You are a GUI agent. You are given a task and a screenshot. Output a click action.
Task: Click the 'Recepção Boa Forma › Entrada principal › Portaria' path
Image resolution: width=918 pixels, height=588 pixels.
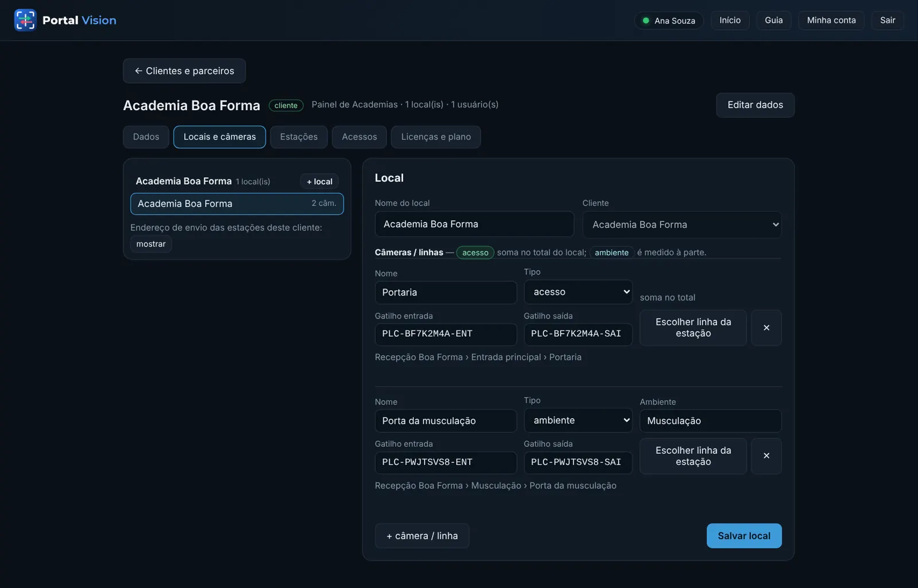[x=478, y=357]
